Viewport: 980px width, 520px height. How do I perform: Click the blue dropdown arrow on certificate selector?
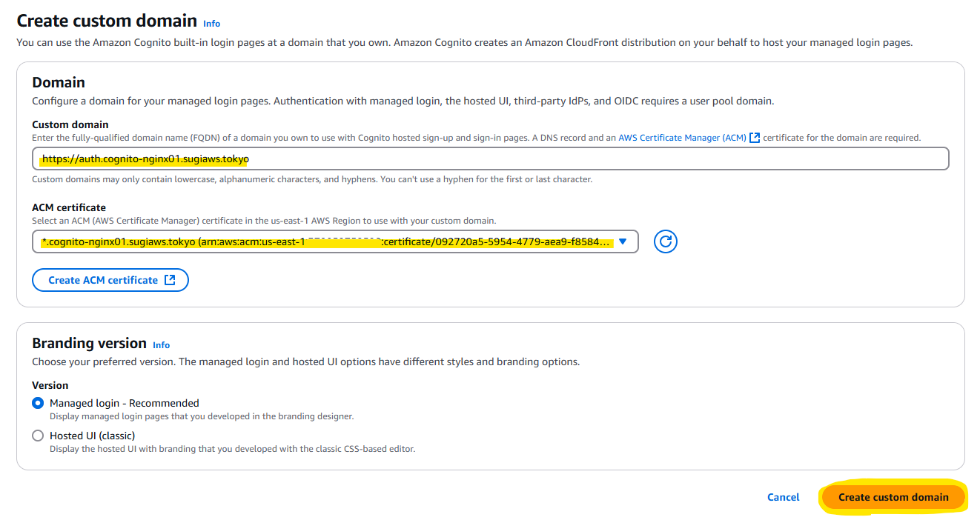(623, 241)
